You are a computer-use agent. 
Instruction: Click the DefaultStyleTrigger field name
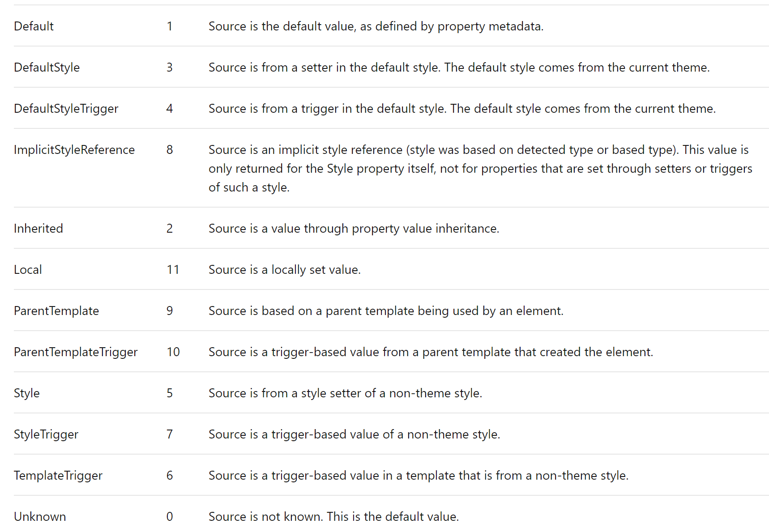[x=66, y=109]
